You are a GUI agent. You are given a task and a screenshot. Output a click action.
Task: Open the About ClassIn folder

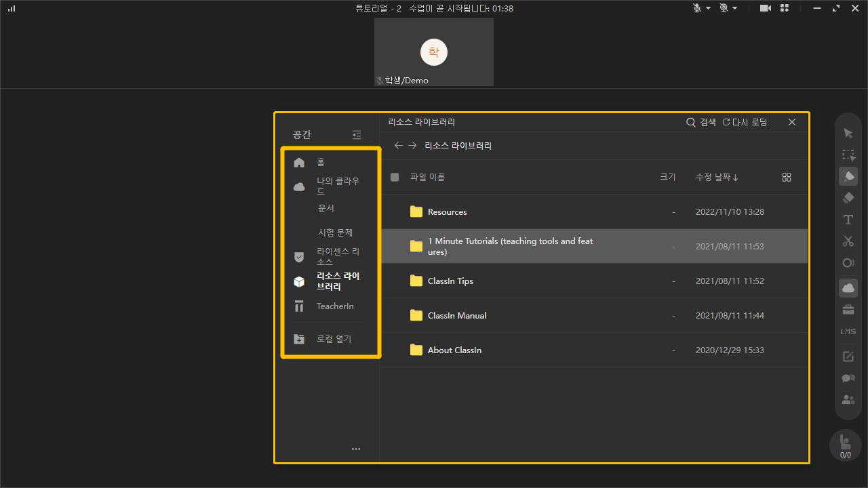(594, 350)
